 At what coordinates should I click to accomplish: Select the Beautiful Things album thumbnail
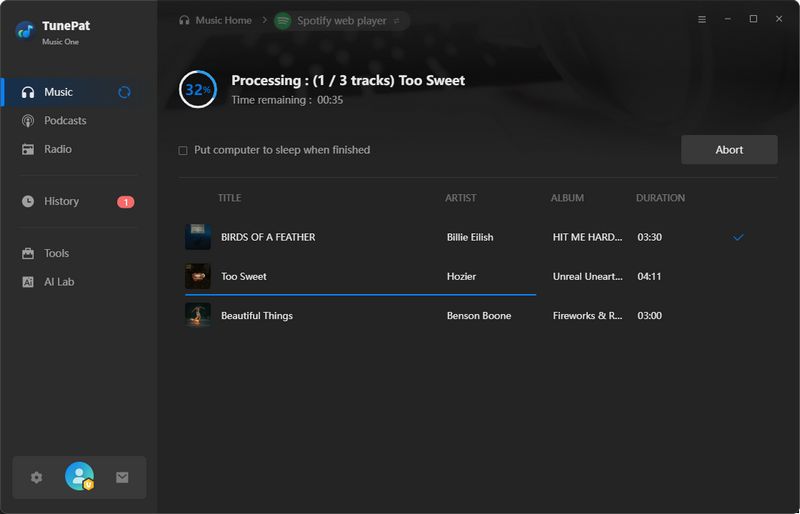coord(198,315)
